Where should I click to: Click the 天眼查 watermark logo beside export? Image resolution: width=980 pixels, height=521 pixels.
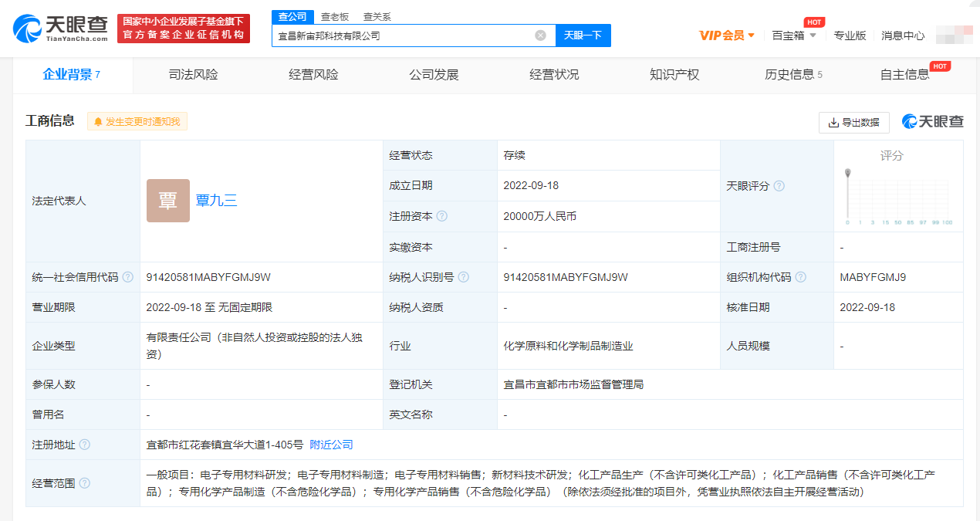click(x=933, y=122)
